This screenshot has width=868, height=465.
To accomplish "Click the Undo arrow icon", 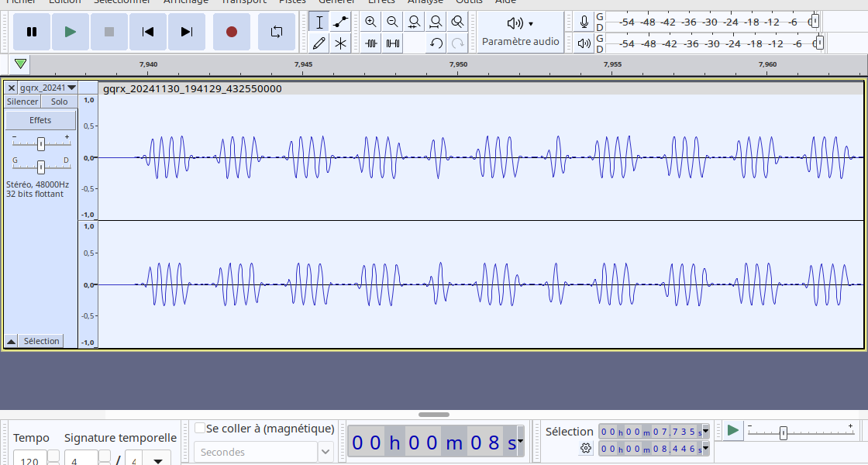I will [436, 43].
